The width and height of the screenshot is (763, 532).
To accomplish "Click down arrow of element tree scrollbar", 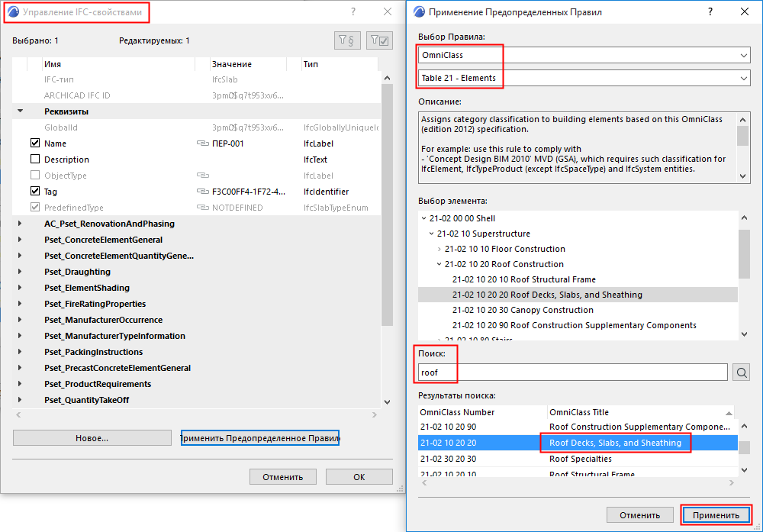I will (x=744, y=334).
